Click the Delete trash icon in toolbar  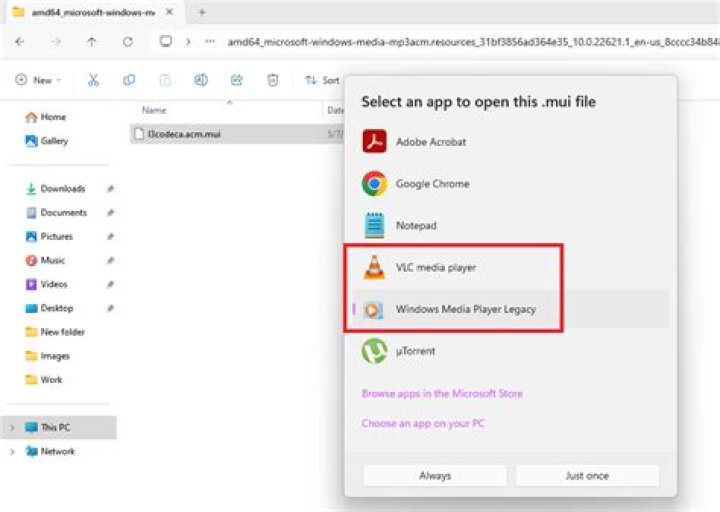click(x=272, y=80)
